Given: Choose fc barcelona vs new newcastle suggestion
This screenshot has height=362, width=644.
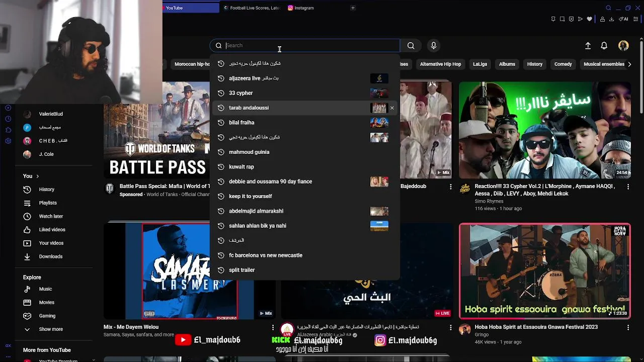Looking at the screenshot, I should 305,255.
